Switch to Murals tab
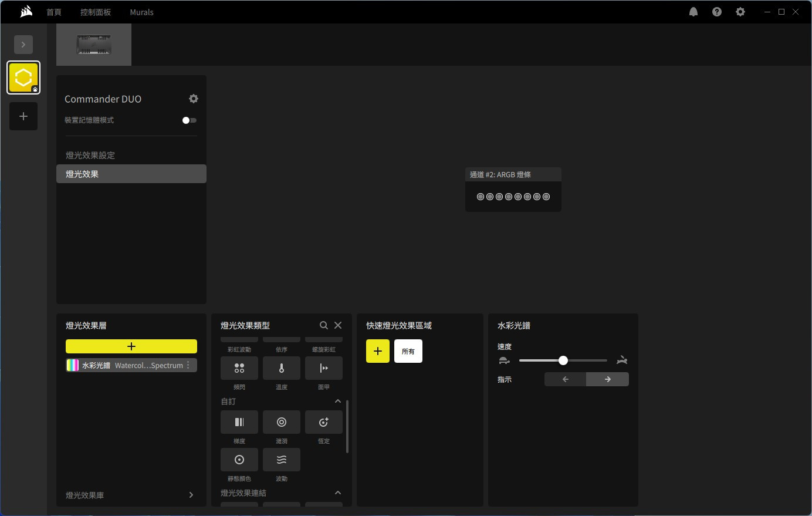The image size is (812, 516). click(x=142, y=12)
